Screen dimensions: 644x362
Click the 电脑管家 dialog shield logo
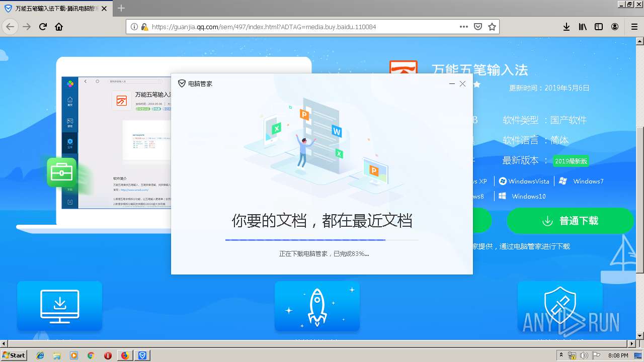[x=182, y=83]
